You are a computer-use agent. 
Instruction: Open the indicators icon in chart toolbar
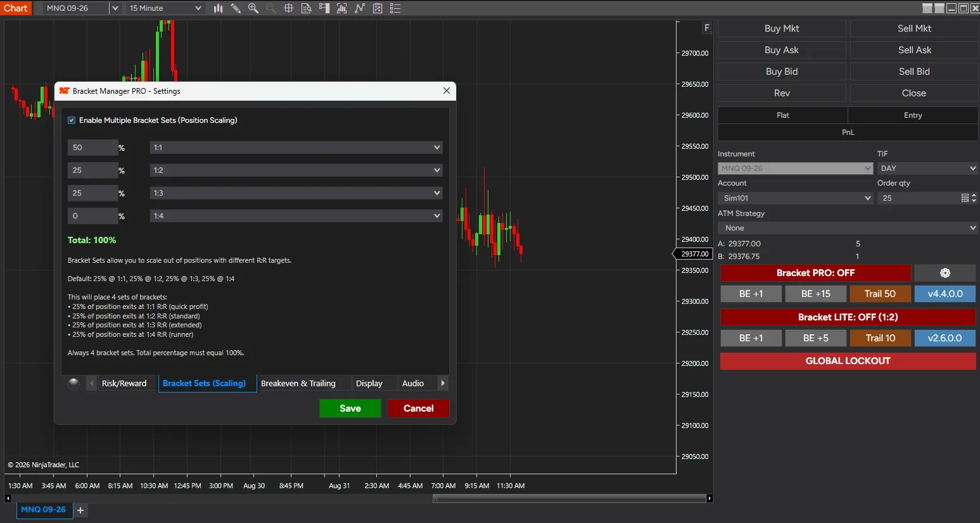point(342,8)
